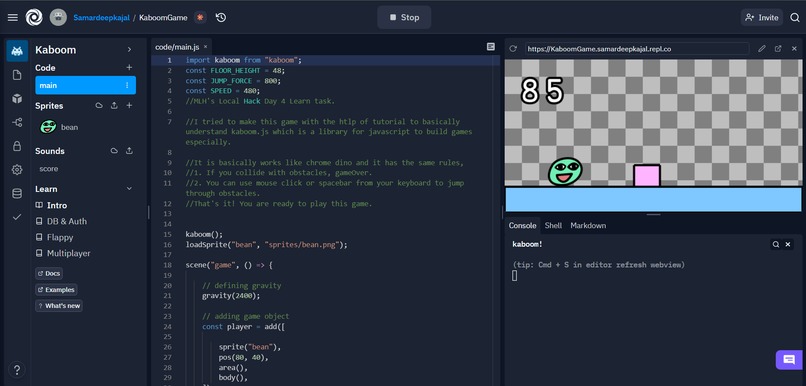The image size is (806, 386).
Task: Stop the running repl
Action: (x=404, y=17)
